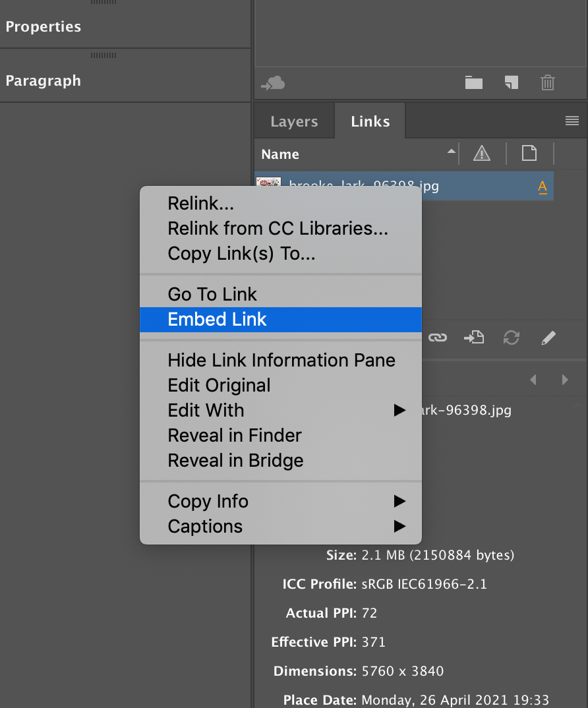This screenshot has height=708, width=588.
Task: Click the Dimensions value 5760 x 3840
Action: (402, 671)
